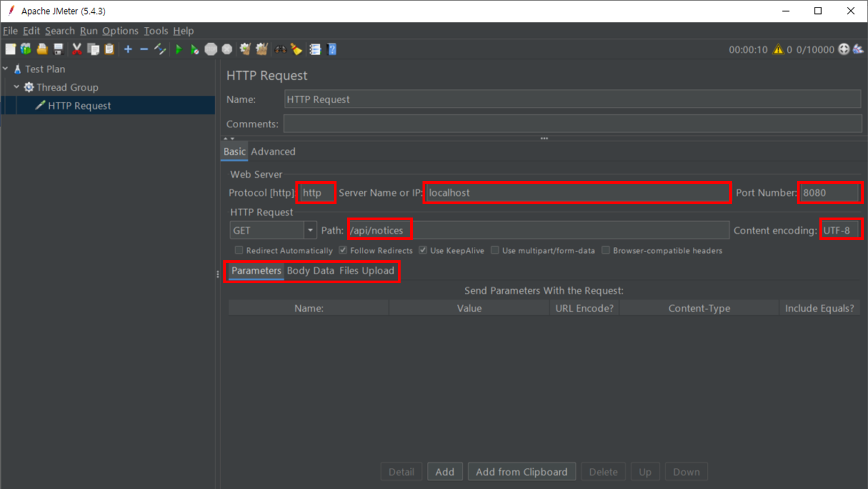Open the File menu
868x489 pixels.
pos(10,31)
